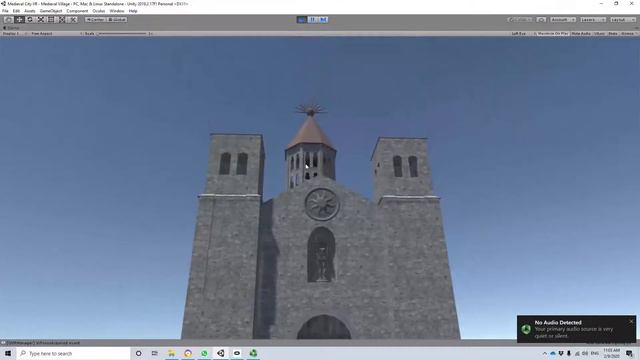Open OneDrive from system tray
This screenshot has width=640, height=360.
tap(553, 353)
